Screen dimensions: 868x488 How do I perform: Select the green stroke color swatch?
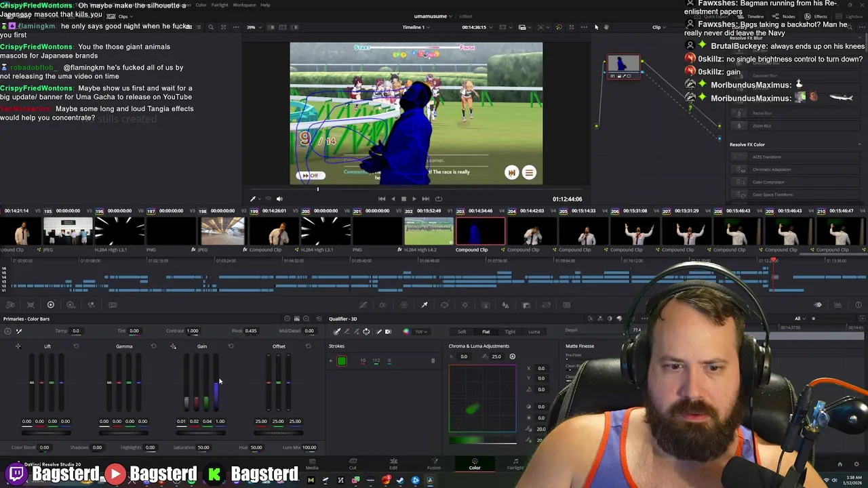click(x=342, y=361)
